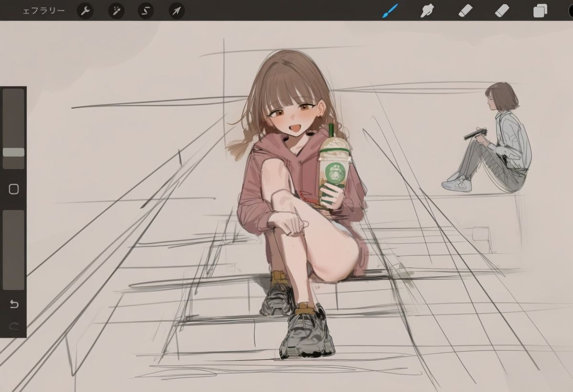Open the Gallery from the top-left label

click(43, 11)
